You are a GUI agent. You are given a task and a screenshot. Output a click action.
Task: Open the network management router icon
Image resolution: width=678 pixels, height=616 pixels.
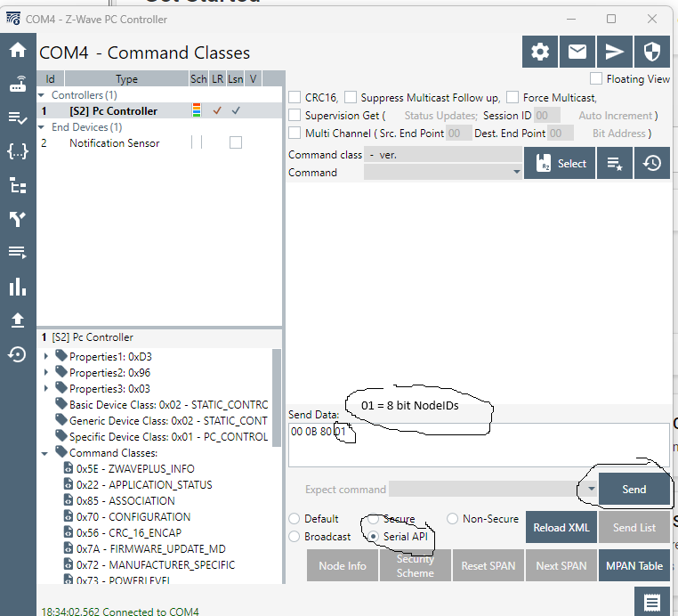tap(17, 85)
